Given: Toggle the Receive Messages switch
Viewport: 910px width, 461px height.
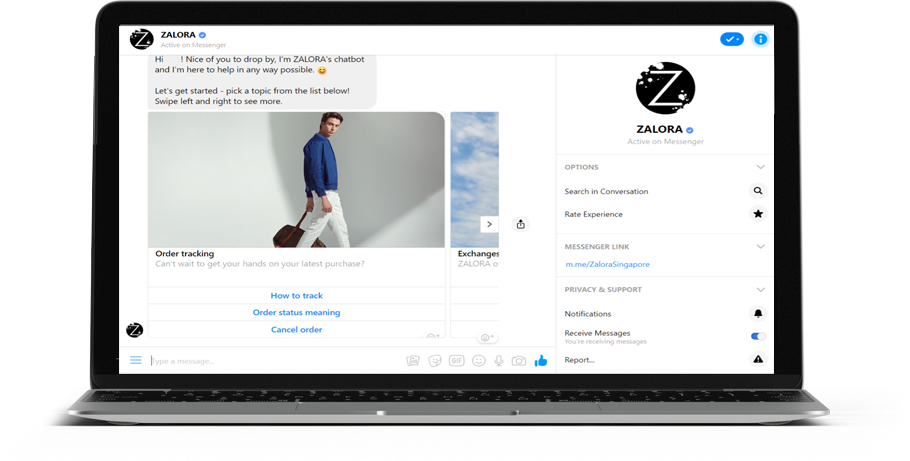Looking at the screenshot, I should click(x=758, y=336).
